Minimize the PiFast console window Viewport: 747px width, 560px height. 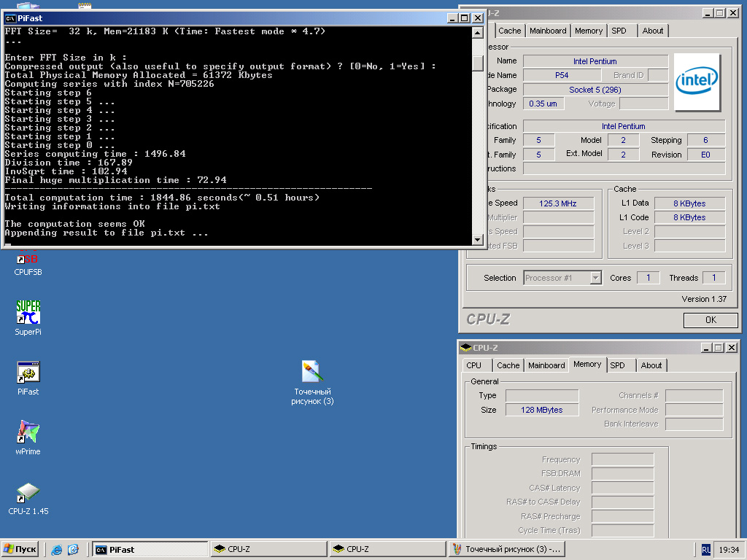[452, 18]
